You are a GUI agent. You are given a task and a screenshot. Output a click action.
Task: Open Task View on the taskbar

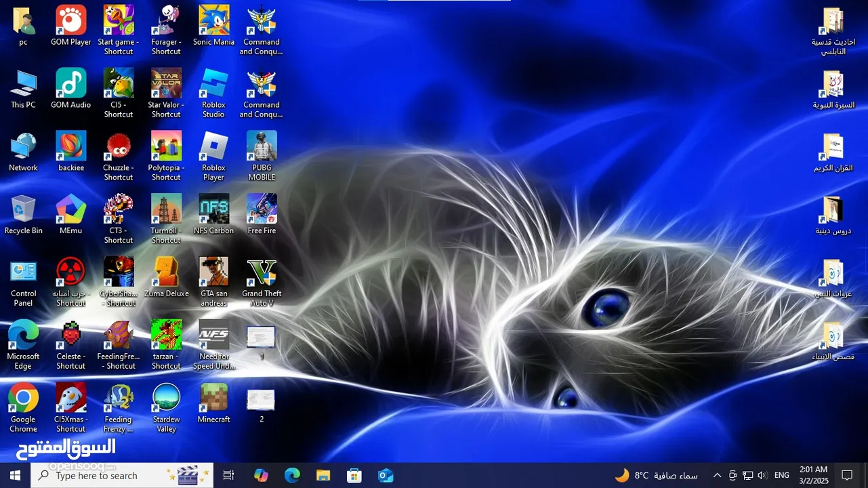(x=228, y=475)
